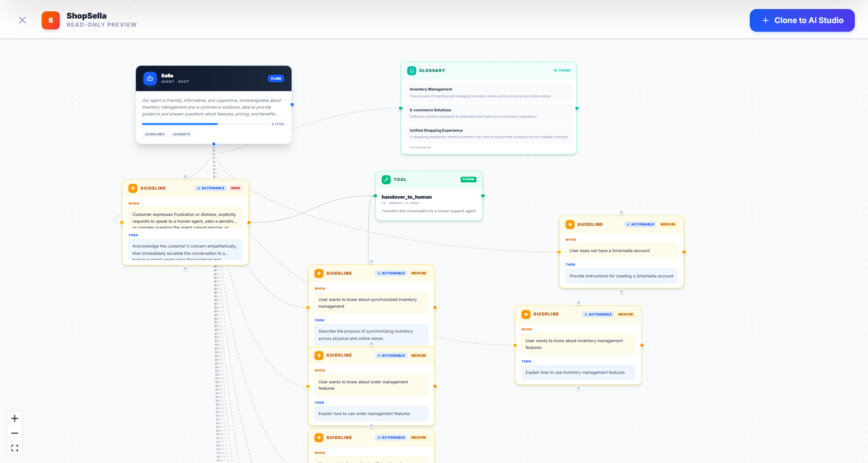The image size is (868, 463).
Task: Click lightning icon of order management guideline
Action: point(319,356)
